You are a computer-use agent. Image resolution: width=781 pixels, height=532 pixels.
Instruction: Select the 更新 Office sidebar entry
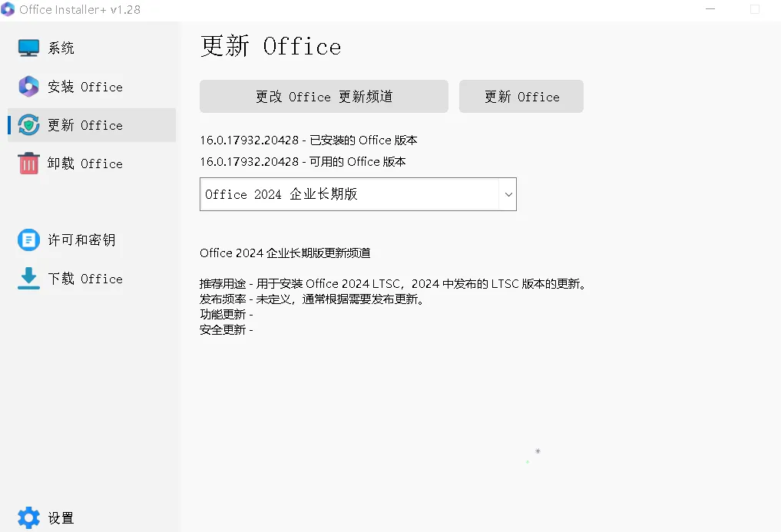tap(91, 124)
